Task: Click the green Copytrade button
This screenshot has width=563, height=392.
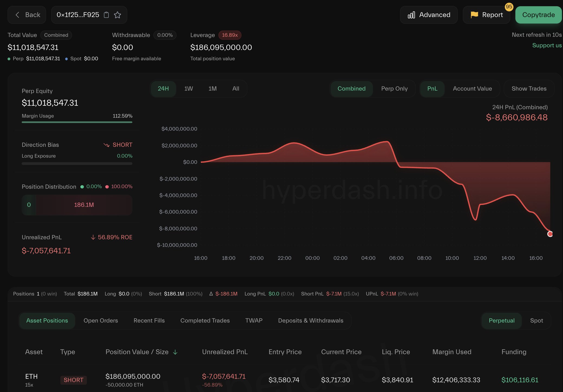Action: pos(538,15)
